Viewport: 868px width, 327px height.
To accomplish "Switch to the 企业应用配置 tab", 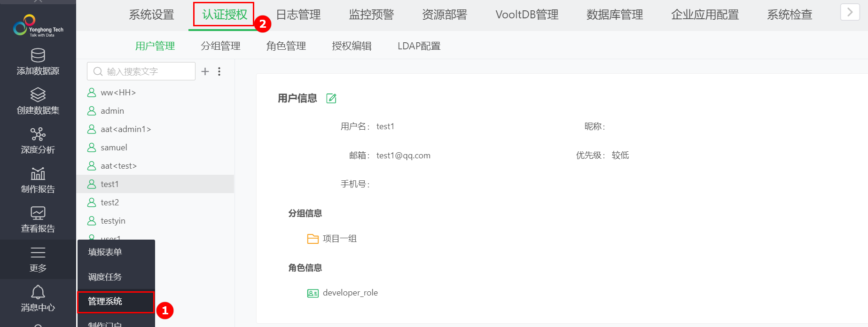I will point(705,15).
